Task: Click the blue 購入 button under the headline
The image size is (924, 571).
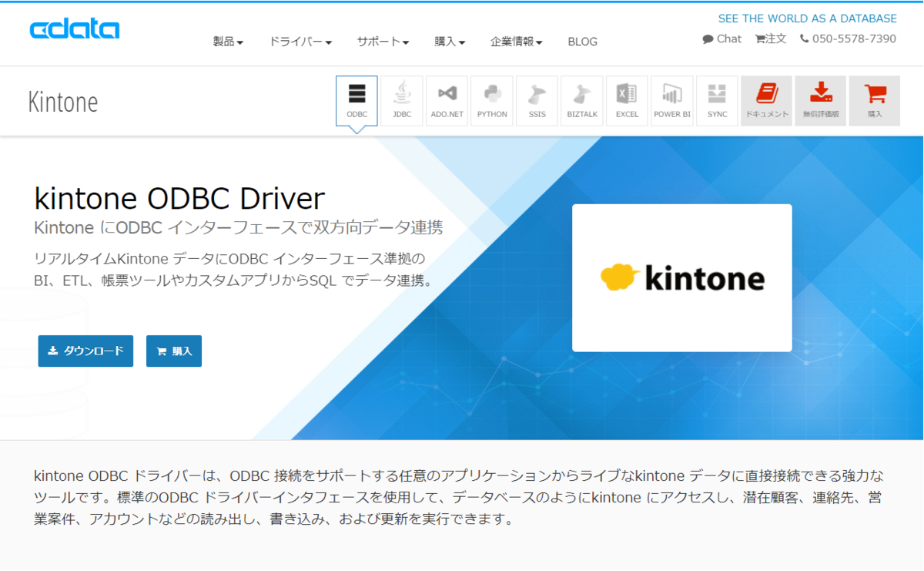Action: [174, 351]
